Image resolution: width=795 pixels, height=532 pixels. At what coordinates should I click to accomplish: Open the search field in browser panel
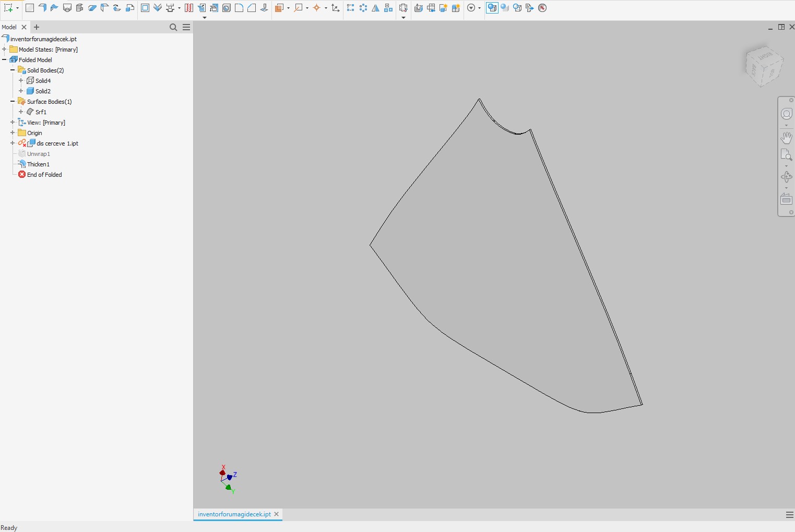[x=173, y=27]
